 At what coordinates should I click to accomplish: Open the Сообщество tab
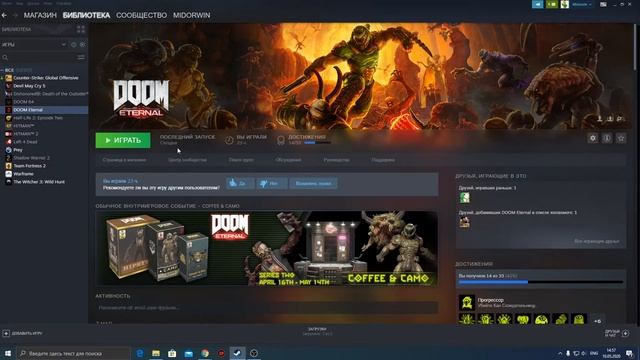click(141, 15)
